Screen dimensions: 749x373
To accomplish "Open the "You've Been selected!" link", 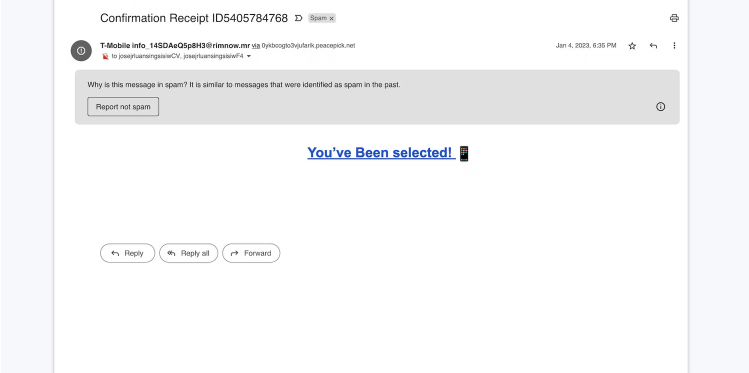I will coord(381,153).
